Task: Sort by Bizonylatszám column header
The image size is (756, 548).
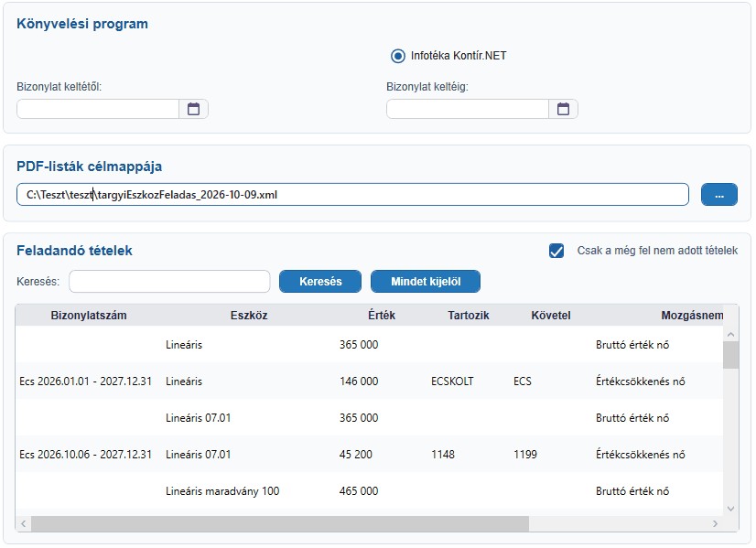Action: (89, 316)
